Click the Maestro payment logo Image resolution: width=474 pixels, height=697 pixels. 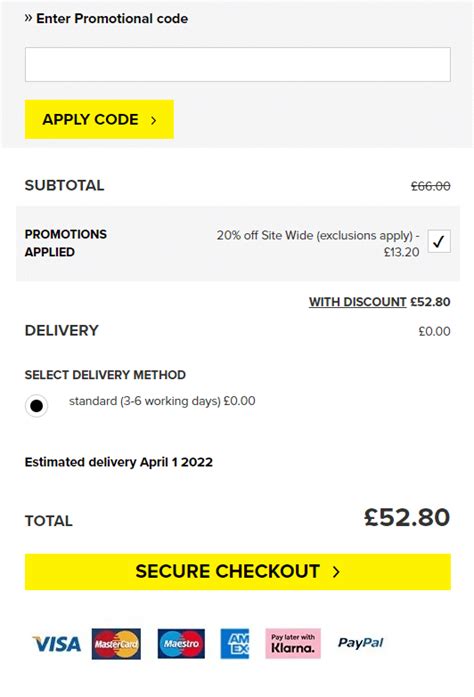(181, 644)
